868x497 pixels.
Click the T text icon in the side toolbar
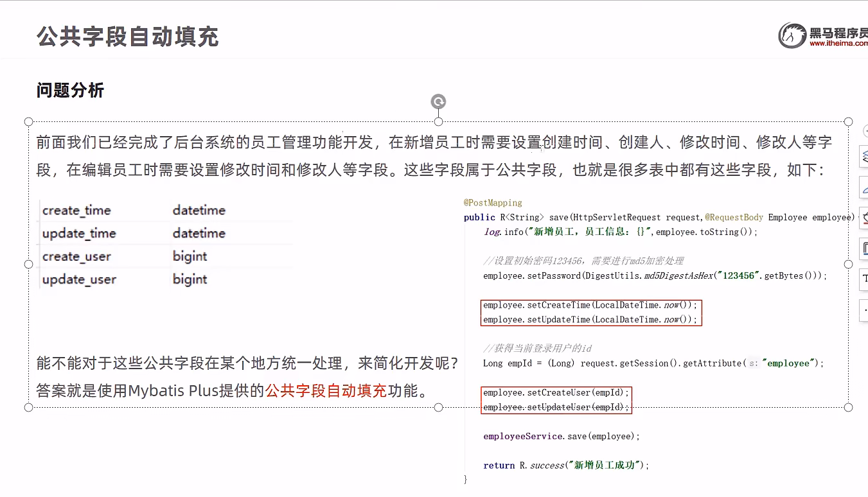coord(865,279)
